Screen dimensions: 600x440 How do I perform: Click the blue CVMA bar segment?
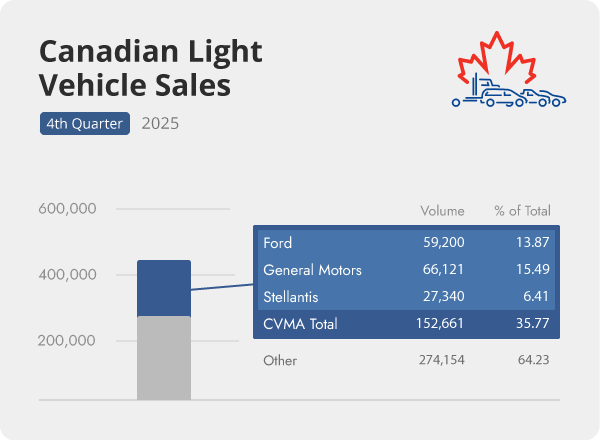tap(163, 288)
